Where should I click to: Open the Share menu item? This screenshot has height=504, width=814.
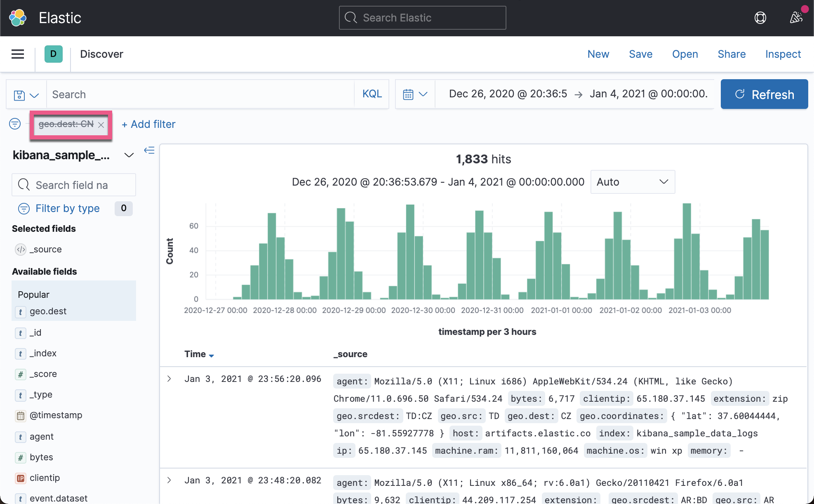732,54
